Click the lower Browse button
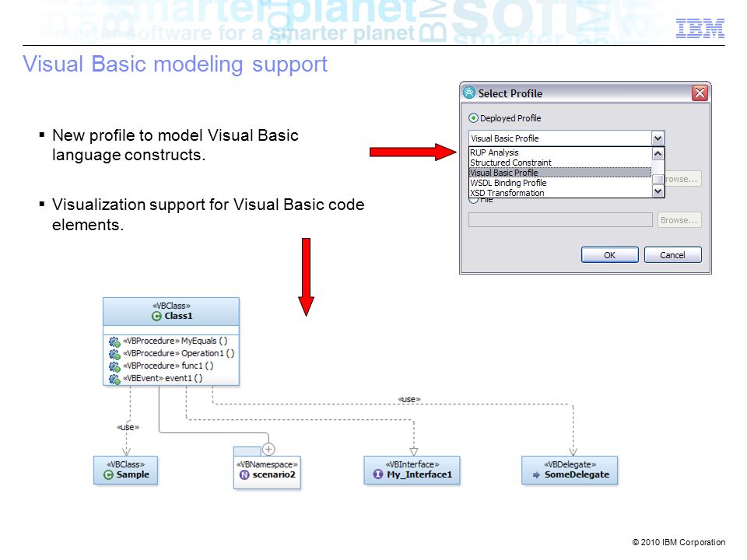Viewport: 747px width, 560px height. pyautogui.click(x=679, y=220)
